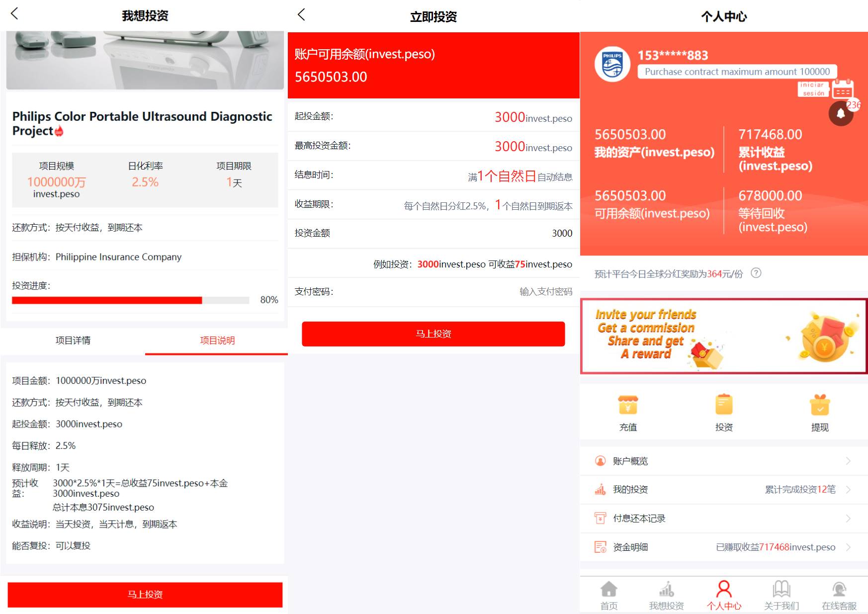Tap the 日化利率 2.5% value
Image resolution: width=868 pixels, height=614 pixels.
[145, 182]
